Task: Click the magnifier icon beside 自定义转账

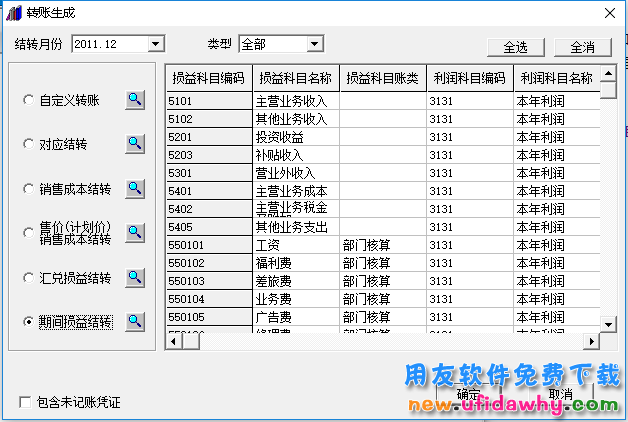Action: point(135,99)
